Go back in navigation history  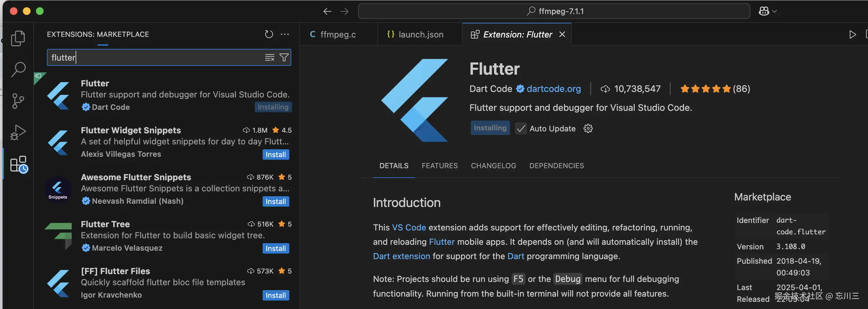[327, 11]
